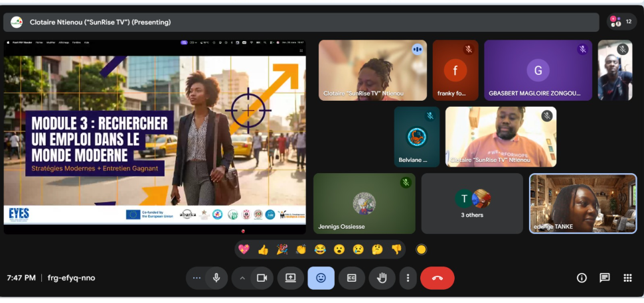Click the '3 others' participants tile
This screenshot has width=644, height=303.
pyautogui.click(x=472, y=204)
